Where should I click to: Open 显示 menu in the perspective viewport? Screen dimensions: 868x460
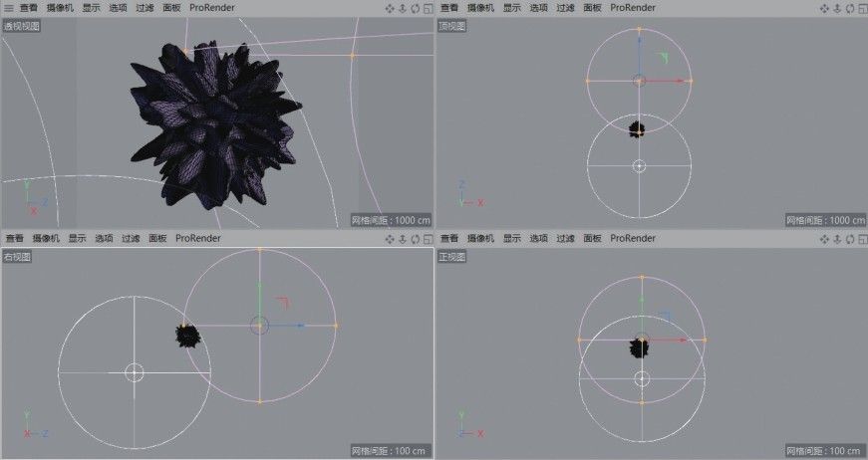coord(92,8)
